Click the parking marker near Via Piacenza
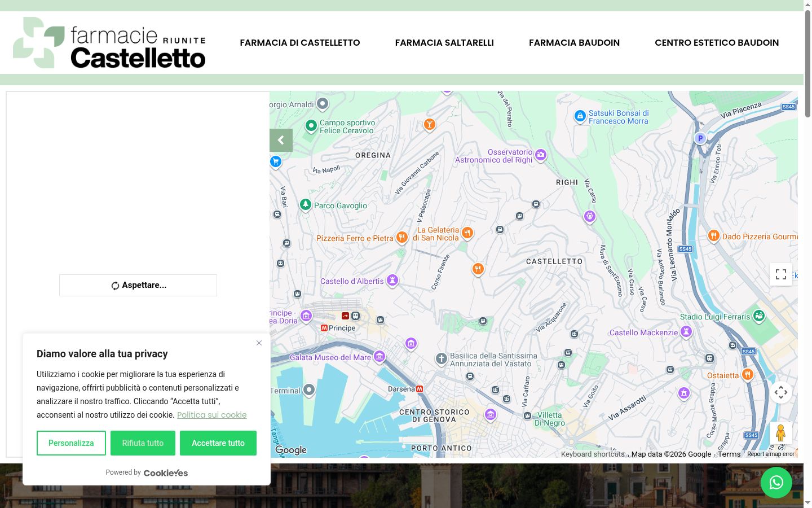The width and height of the screenshot is (812, 508). point(700,138)
